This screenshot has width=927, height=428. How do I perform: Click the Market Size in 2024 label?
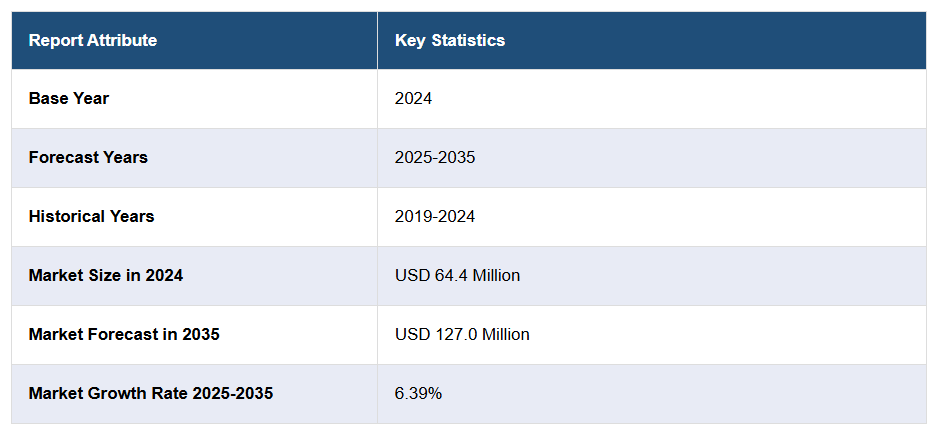point(105,276)
